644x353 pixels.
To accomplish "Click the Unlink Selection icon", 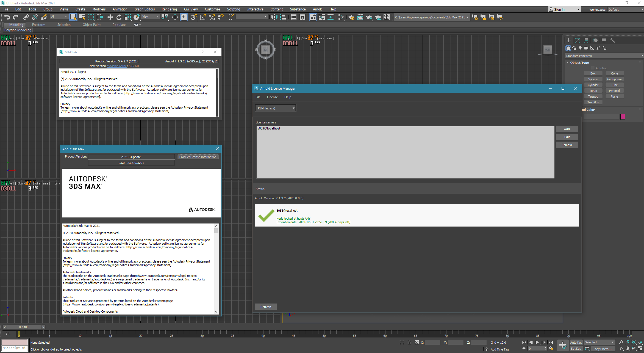I will click(x=35, y=17).
